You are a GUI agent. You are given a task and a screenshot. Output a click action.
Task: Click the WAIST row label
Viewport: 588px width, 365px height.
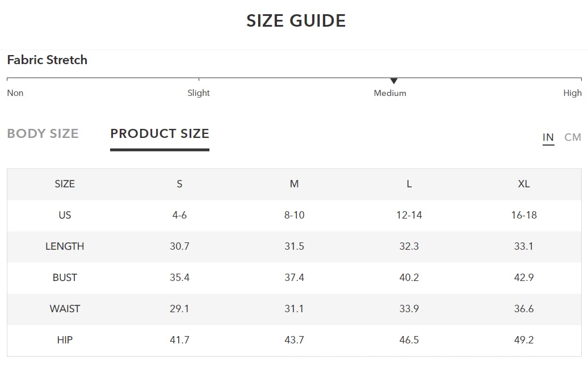[x=65, y=309]
